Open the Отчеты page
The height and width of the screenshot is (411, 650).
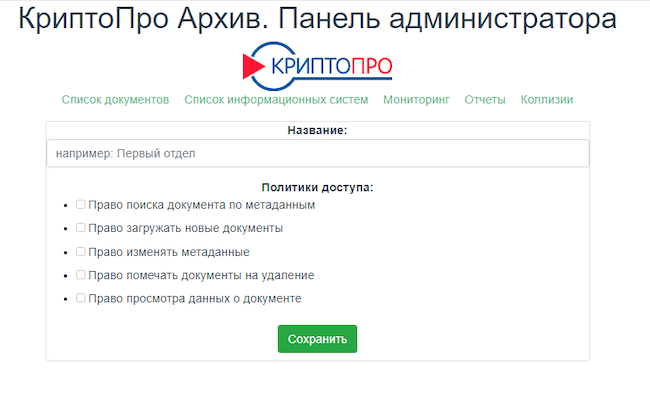485,100
